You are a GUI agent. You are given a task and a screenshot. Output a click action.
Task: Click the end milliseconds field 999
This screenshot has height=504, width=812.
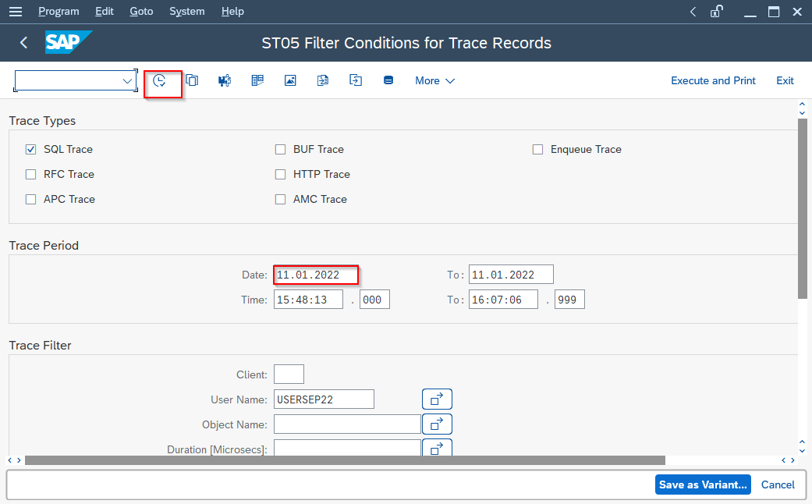pyautogui.click(x=569, y=300)
